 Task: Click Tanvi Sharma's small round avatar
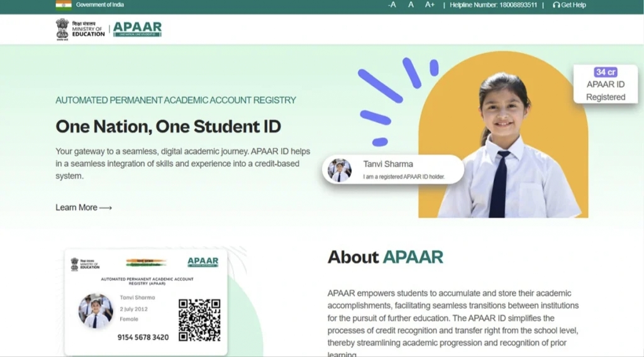(x=340, y=170)
